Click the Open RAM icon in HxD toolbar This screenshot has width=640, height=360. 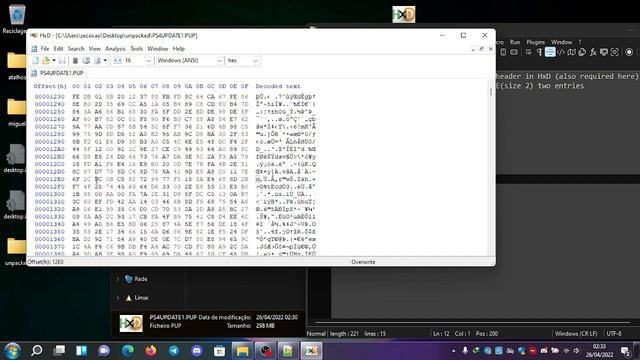(75, 61)
